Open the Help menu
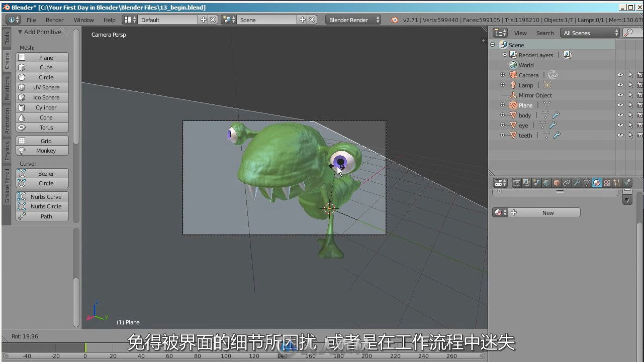The width and height of the screenshot is (644, 362). click(x=109, y=20)
